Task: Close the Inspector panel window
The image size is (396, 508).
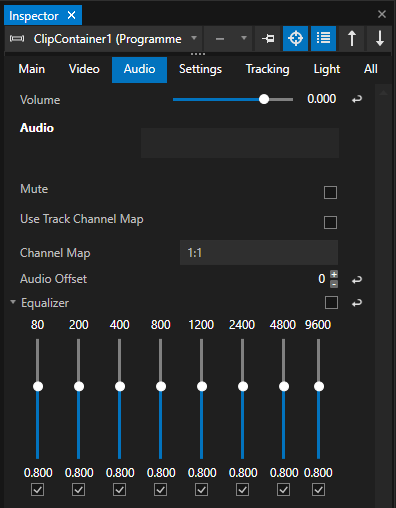Action: pyautogui.click(x=382, y=14)
